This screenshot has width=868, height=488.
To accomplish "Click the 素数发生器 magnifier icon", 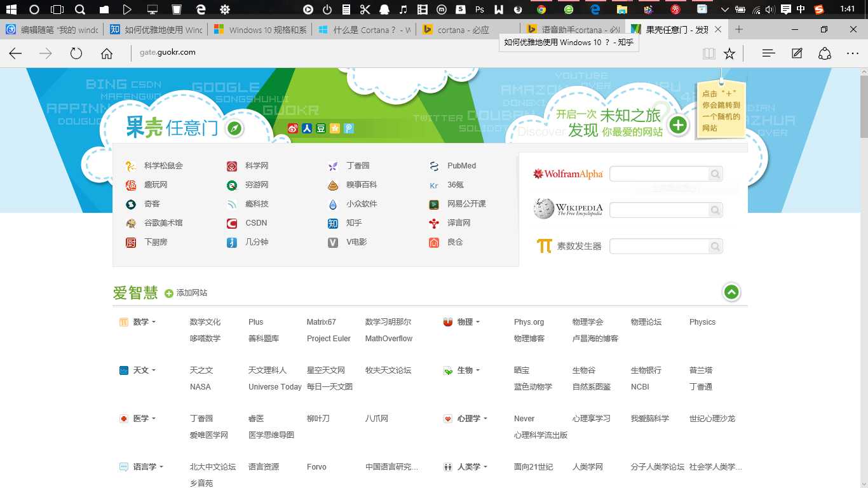I will tap(715, 247).
